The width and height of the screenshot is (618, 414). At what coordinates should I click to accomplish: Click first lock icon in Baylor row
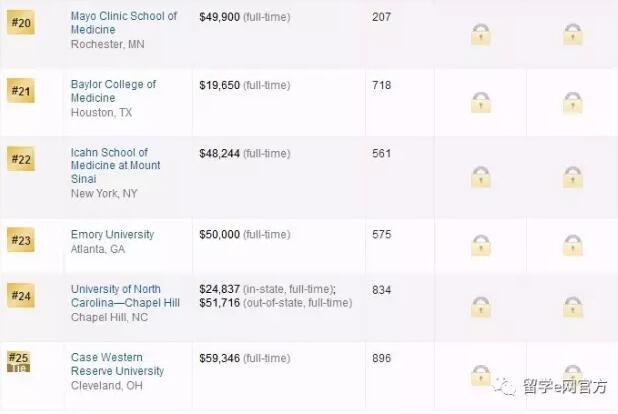(481, 102)
